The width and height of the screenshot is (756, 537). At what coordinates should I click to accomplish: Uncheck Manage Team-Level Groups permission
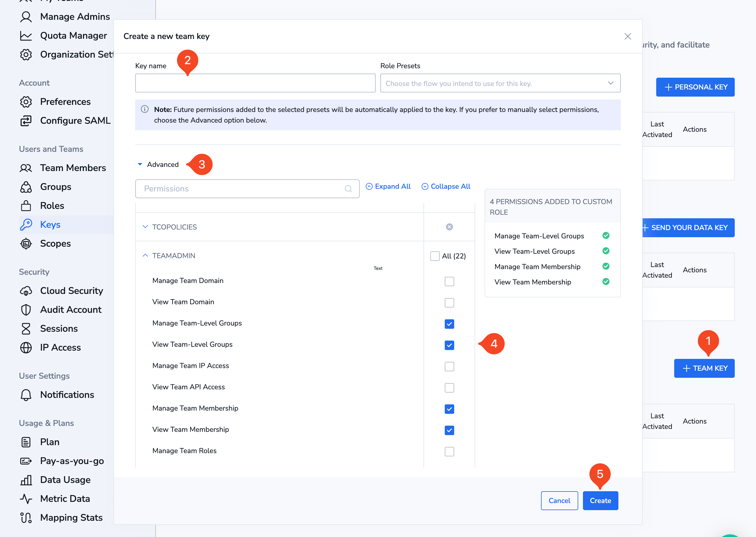point(449,324)
